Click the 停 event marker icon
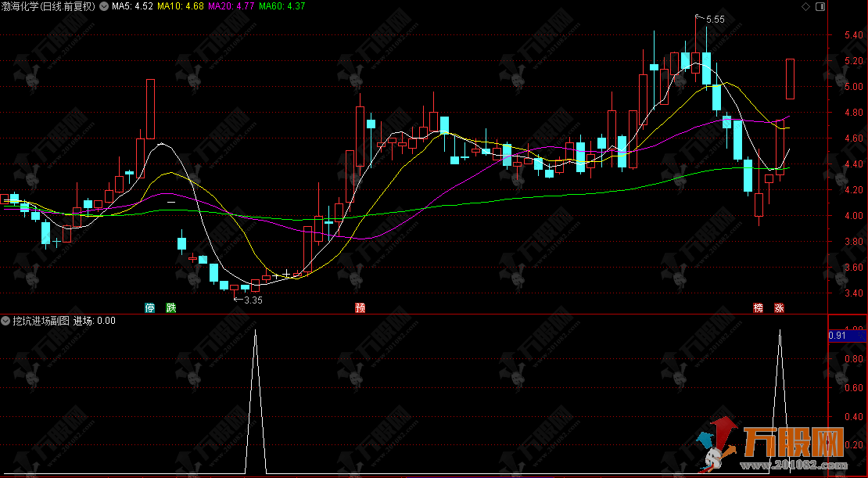The width and height of the screenshot is (868, 478). point(149,308)
